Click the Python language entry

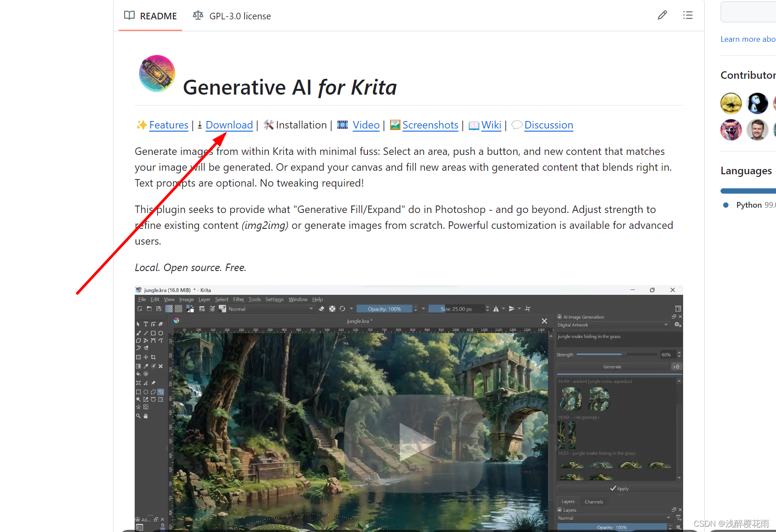(x=749, y=205)
